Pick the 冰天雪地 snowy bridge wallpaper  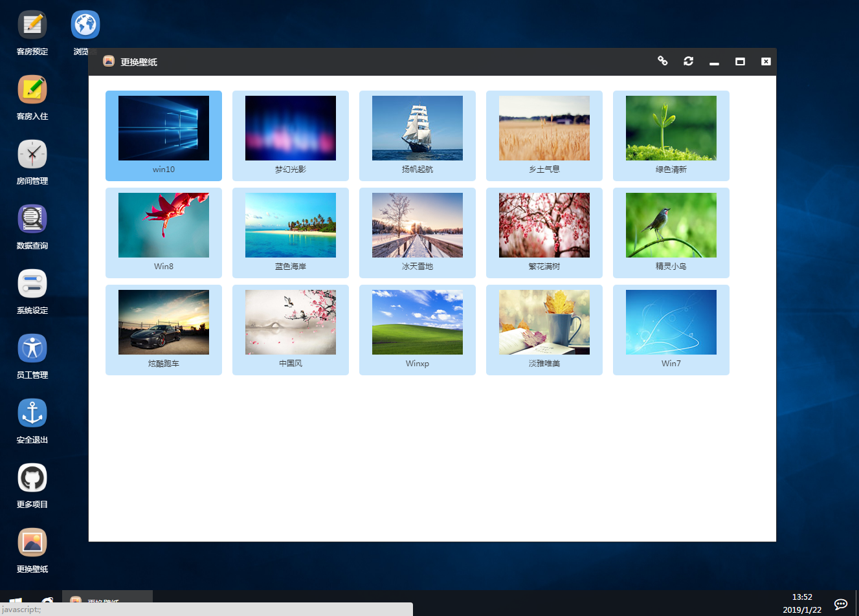coord(418,233)
